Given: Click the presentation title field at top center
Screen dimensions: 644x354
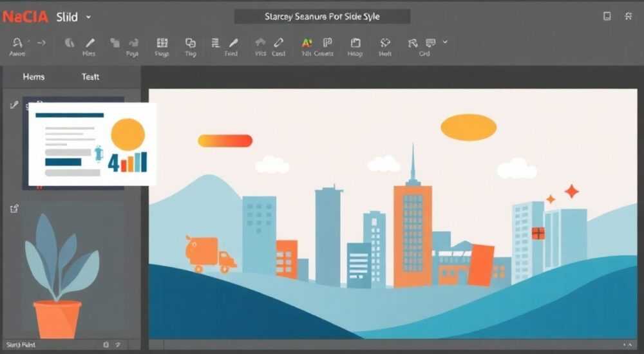Looking at the screenshot, I should pyautogui.click(x=322, y=17).
